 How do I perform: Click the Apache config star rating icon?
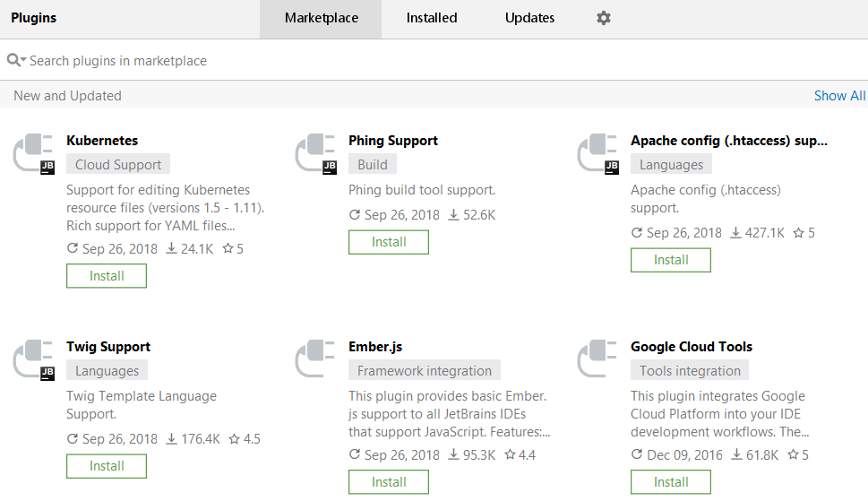[798, 232]
